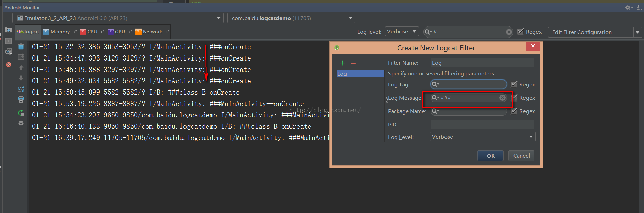Click the Filter Name input field
Image resolution: width=644 pixels, height=213 pixels.
[482, 63]
